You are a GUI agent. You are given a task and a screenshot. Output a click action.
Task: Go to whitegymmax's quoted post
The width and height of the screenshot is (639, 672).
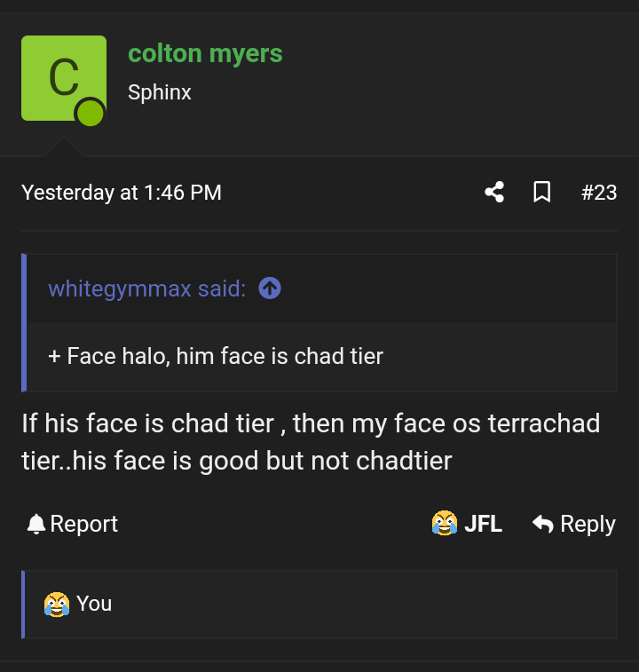(146, 288)
